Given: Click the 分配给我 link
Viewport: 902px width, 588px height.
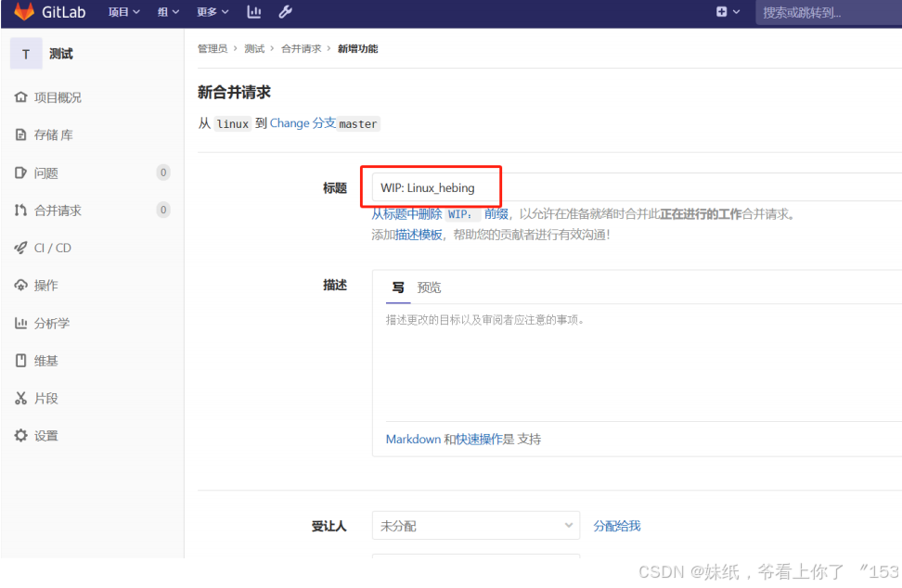Looking at the screenshot, I should click(617, 525).
